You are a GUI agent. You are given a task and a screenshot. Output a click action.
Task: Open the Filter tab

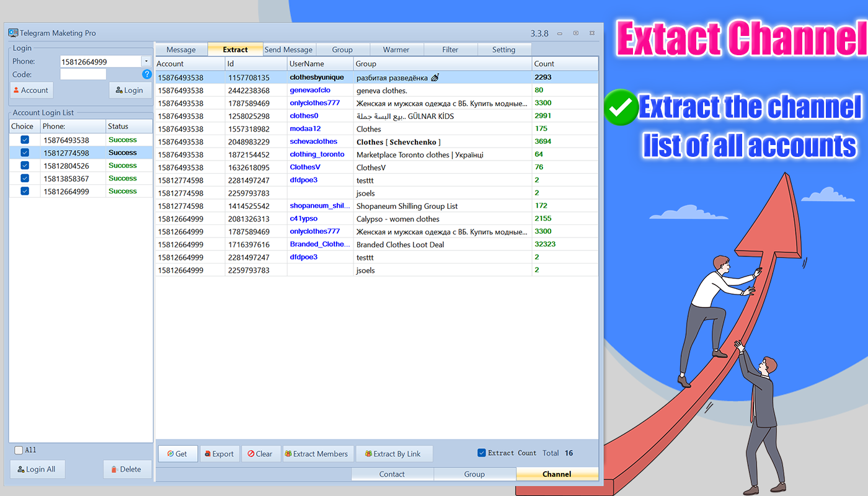451,50
